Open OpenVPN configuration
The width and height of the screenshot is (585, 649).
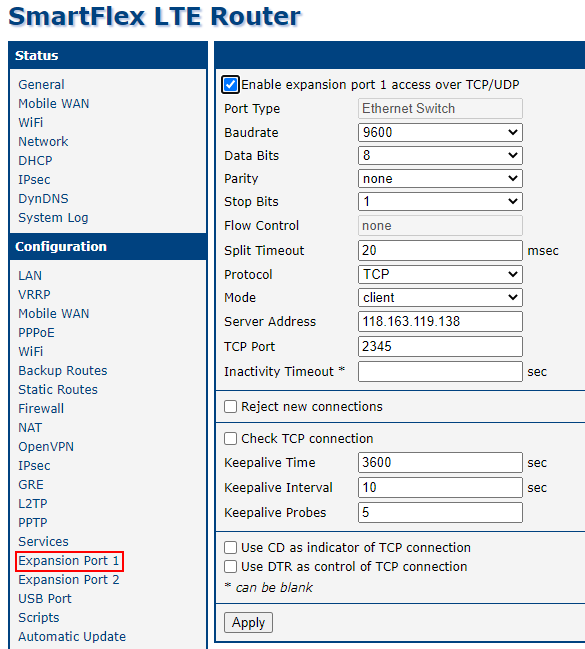pyautogui.click(x=46, y=447)
